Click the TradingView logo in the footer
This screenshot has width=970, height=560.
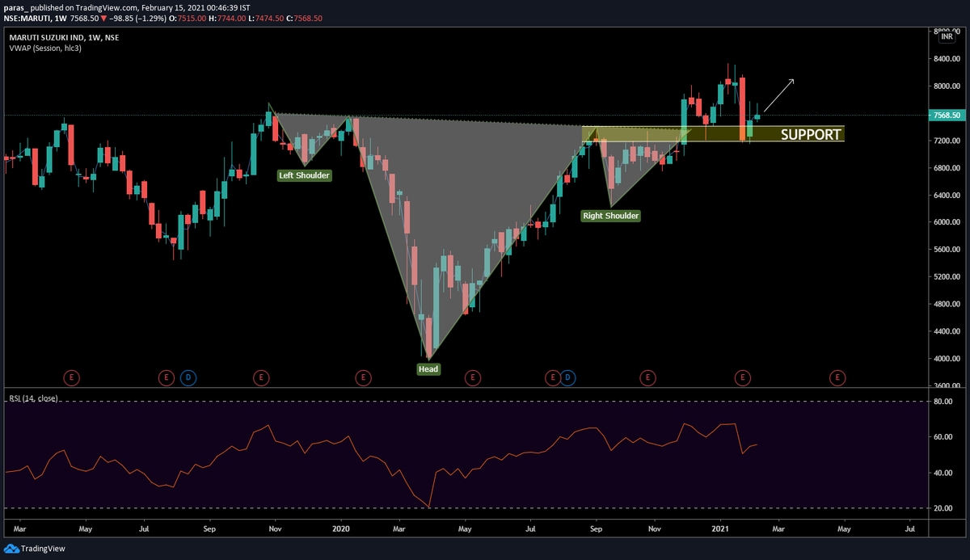tap(34, 549)
